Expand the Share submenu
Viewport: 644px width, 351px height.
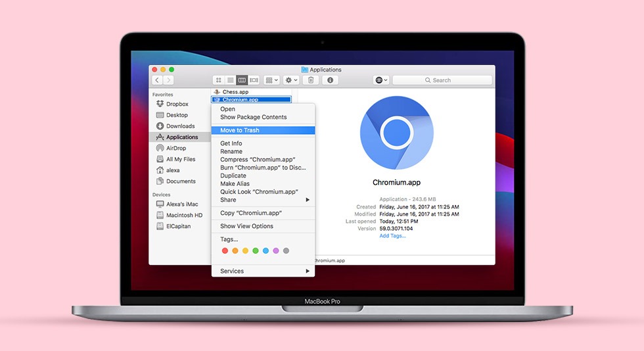tap(263, 200)
